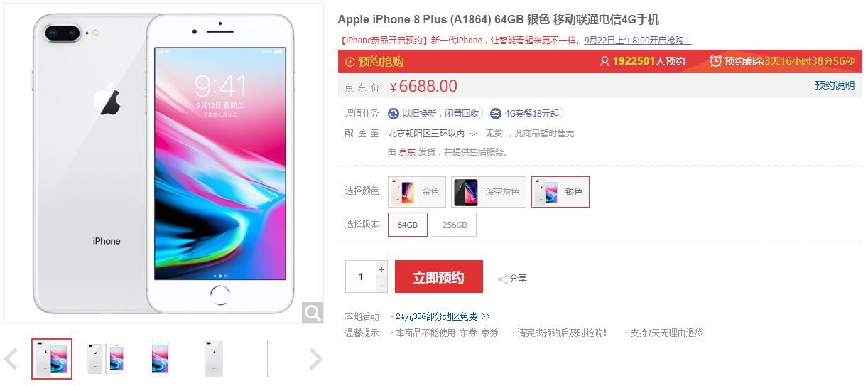Choose the 256GB storage version
The height and width of the screenshot is (386, 868).
point(455,225)
